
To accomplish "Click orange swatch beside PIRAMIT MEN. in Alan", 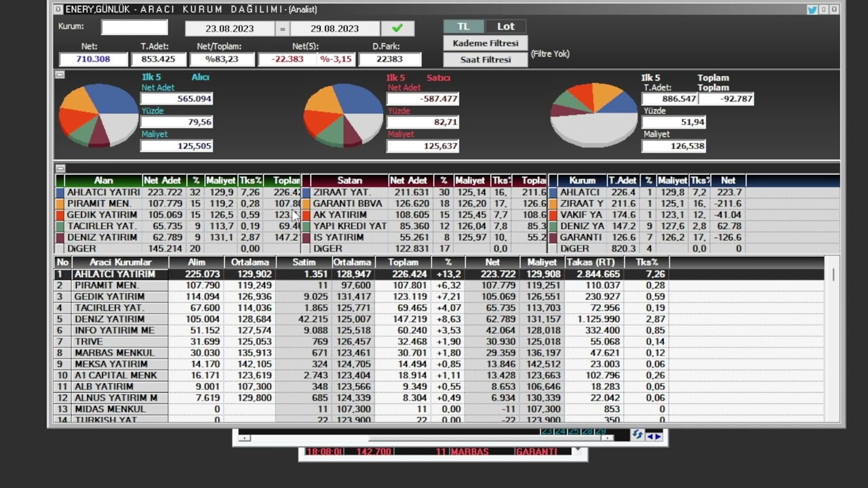I will click(x=60, y=203).
